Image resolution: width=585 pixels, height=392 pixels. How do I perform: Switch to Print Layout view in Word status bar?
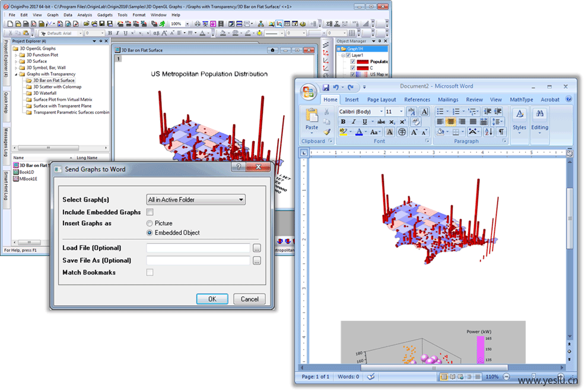point(444,377)
